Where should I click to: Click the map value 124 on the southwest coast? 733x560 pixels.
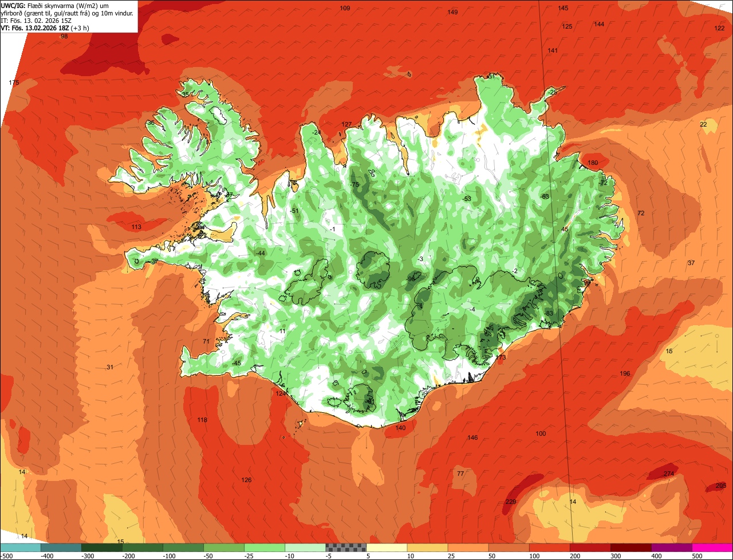coord(281,393)
